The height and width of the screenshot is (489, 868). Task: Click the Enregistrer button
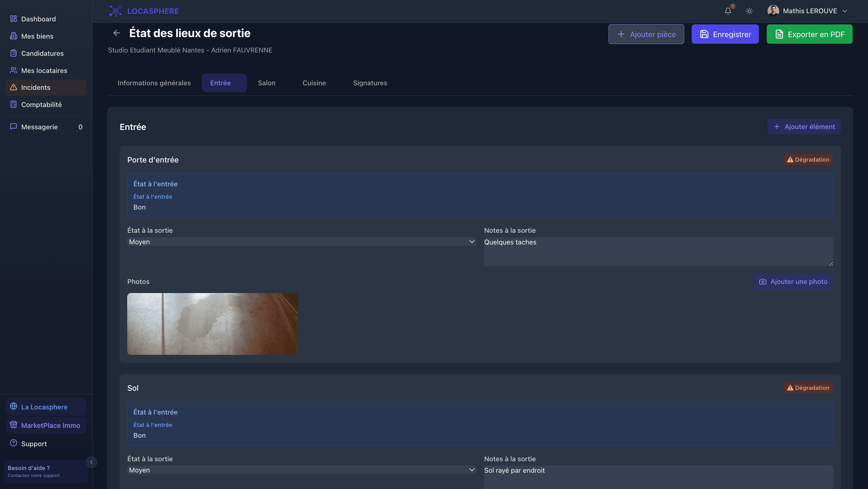[x=725, y=34]
